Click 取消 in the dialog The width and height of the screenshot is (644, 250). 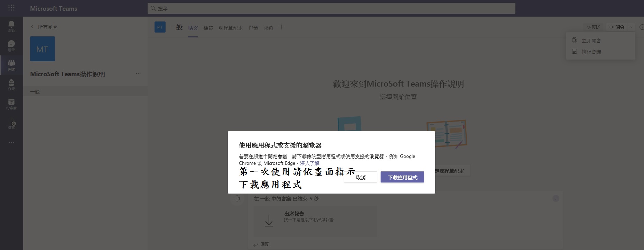point(361,177)
